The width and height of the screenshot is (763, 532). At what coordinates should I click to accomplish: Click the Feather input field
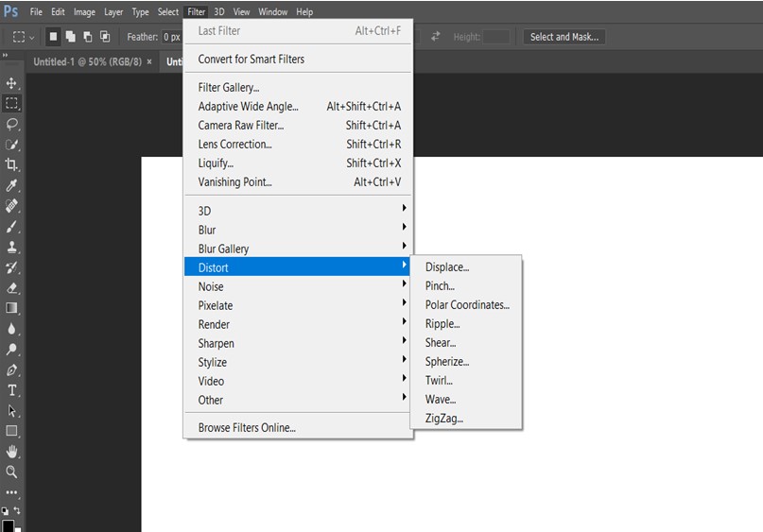pos(172,37)
